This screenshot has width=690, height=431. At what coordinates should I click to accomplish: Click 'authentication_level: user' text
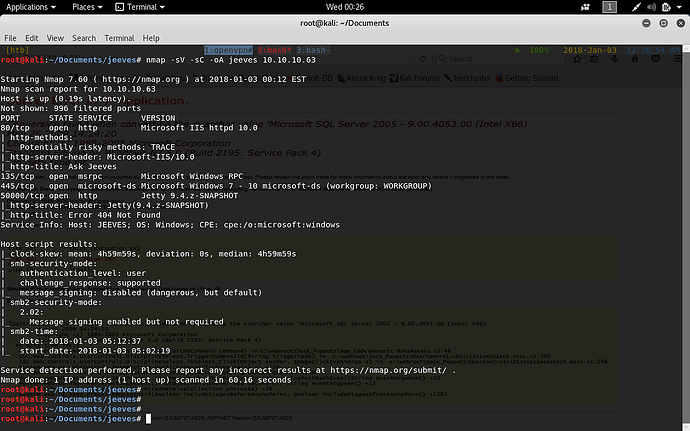[x=83, y=273]
